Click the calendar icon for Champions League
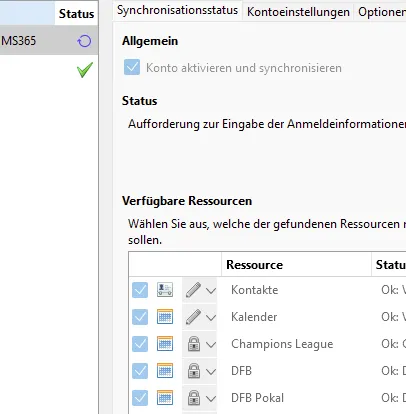Viewport: 406px width, 414px height. point(165,344)
